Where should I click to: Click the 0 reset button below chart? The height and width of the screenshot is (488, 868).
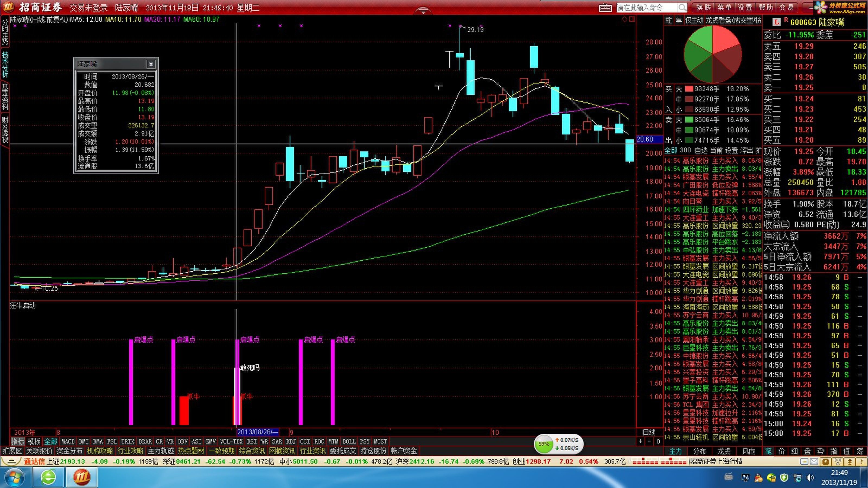tap(658, 442)
